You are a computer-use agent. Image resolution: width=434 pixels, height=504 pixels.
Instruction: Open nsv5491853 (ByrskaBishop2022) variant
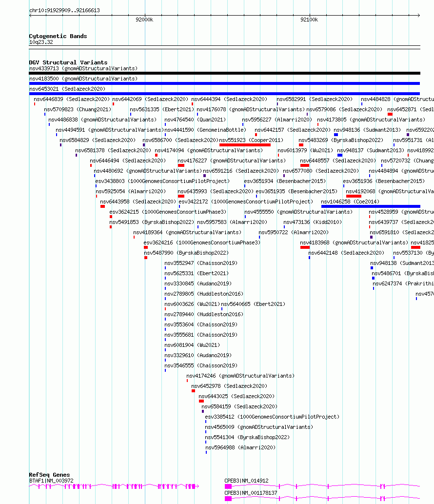tap(152, 223)
